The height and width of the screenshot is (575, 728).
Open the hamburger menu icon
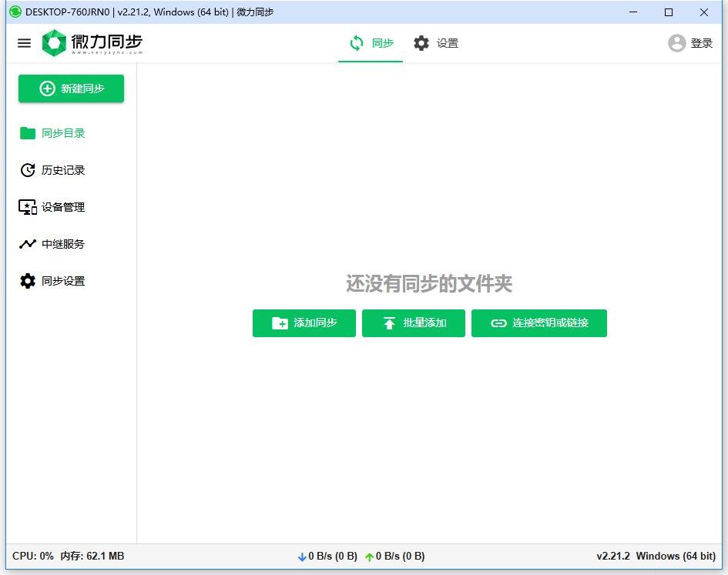tap(24, 43)
